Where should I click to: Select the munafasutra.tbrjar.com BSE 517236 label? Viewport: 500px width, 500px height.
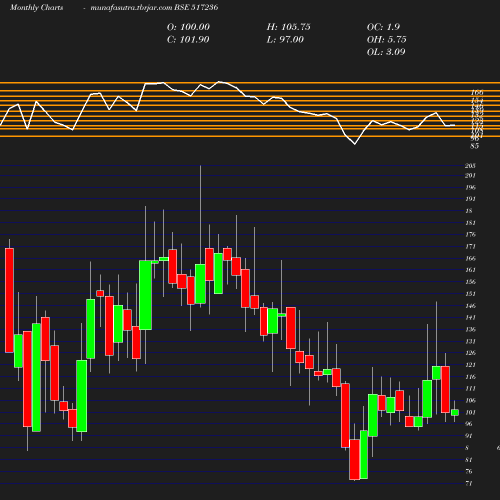coord(154,7)
